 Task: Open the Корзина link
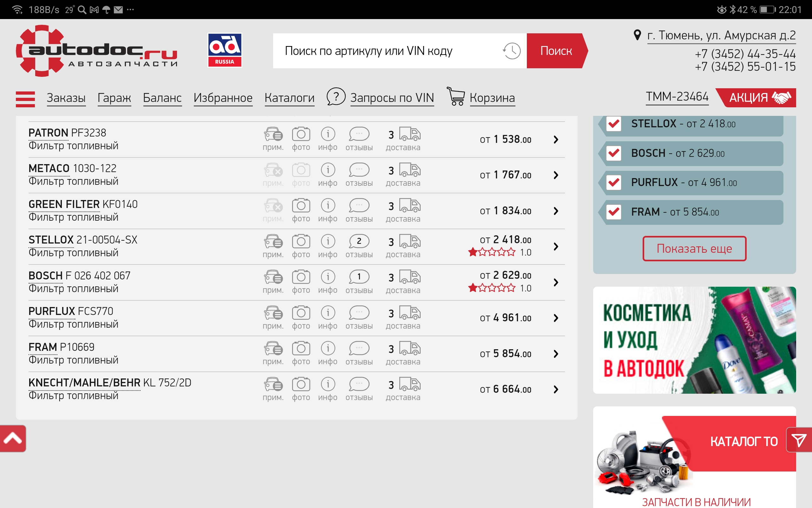click(x=492, y=98)
